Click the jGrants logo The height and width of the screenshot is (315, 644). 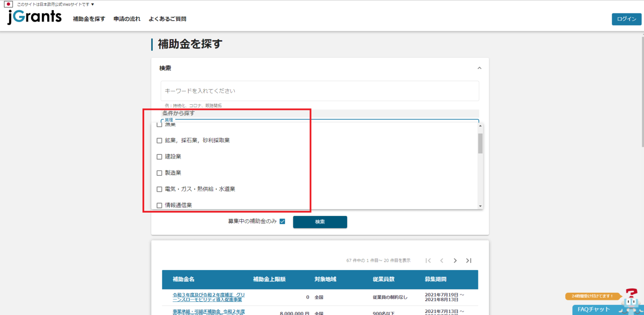tap(34, 17)
